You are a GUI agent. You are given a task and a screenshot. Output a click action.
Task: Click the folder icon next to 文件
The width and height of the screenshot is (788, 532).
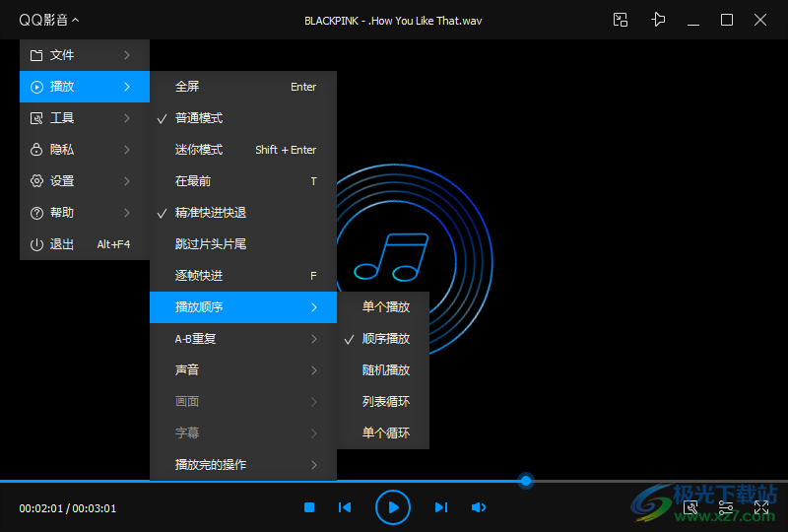point(36,55)
